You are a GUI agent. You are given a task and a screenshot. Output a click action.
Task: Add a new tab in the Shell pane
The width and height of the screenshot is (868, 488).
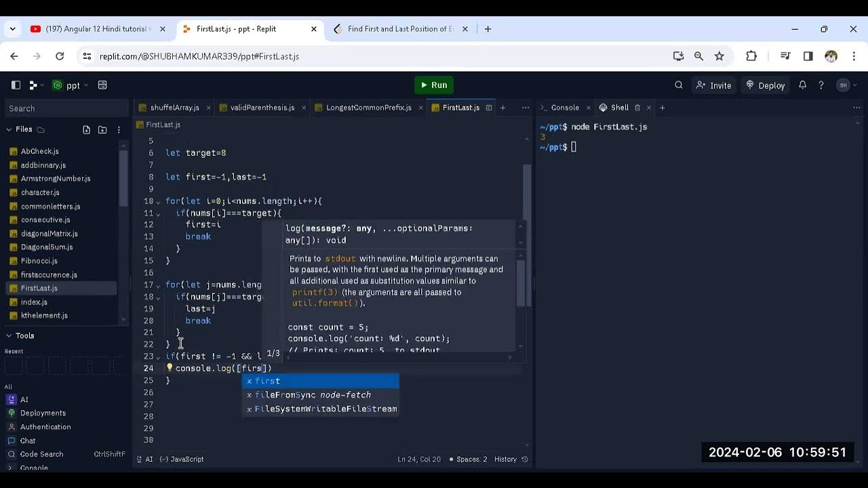662,108
